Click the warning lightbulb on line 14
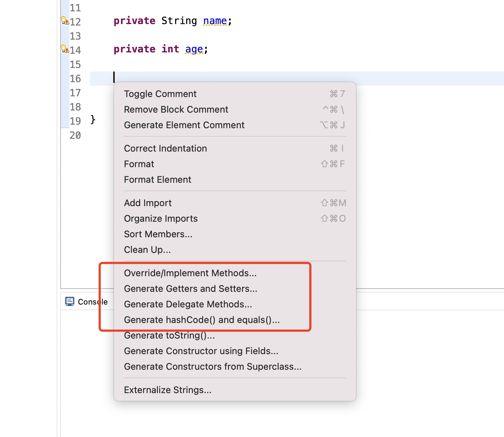Viewport: 504px width, 437px height. [x=65, y=49]
